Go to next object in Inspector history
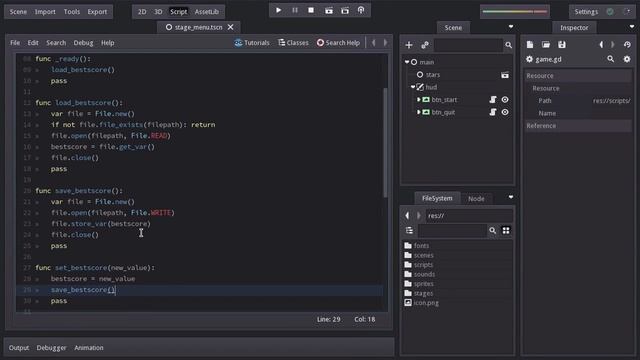The image size is (640, 360). pyautogui.click(x=613, y=44)
